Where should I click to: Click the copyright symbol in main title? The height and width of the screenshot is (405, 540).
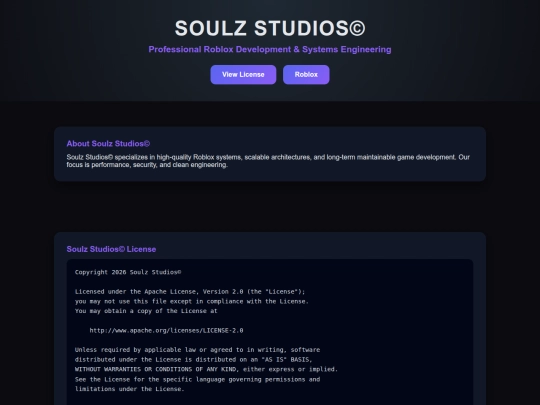pos(357,28)
